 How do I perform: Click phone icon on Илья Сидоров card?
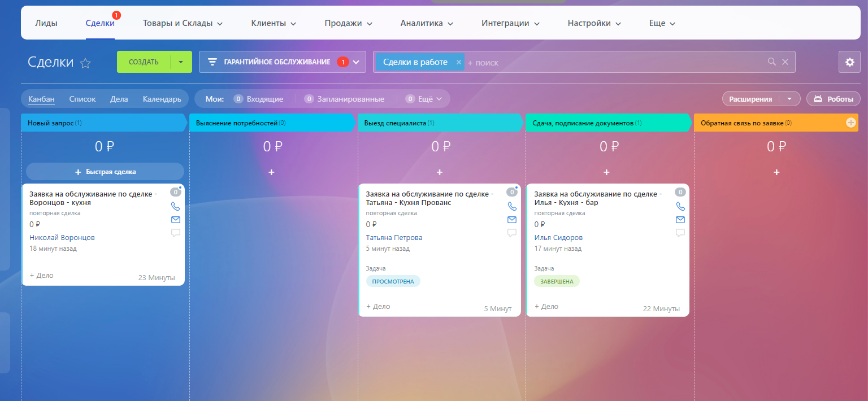pos(680,206)
